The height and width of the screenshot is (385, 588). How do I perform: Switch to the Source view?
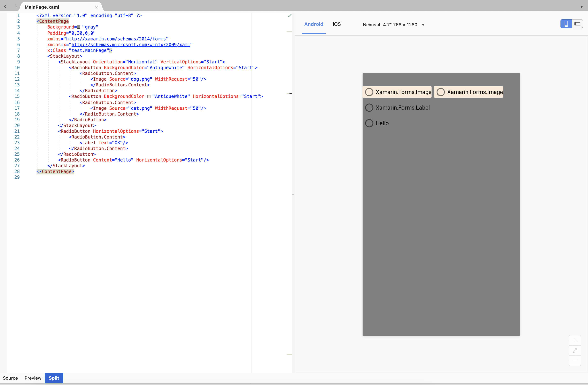[x=10, y=378]
